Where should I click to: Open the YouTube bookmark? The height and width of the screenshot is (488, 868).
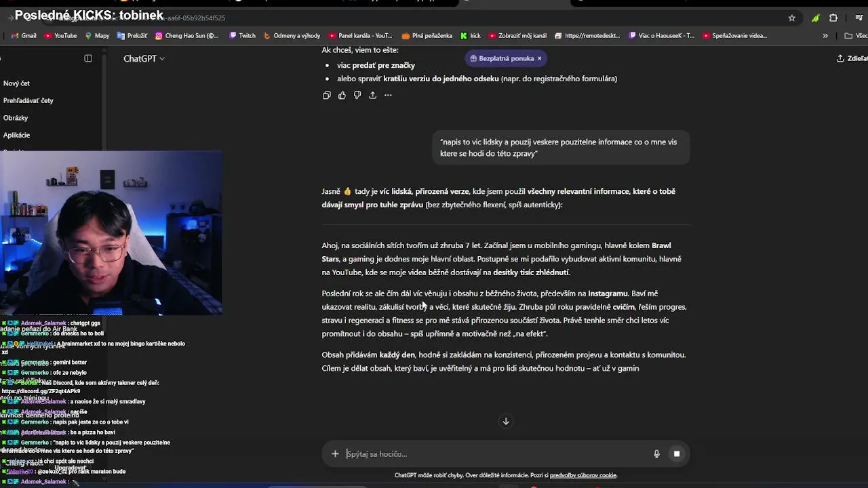point(60,36)
